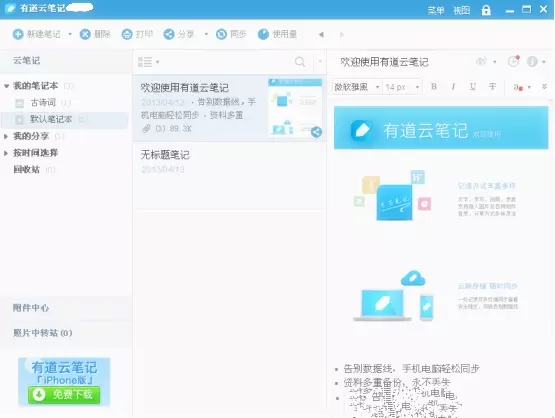Click the note info icon
The width and height of the screenshot is (555, 418).
[532, 62]
